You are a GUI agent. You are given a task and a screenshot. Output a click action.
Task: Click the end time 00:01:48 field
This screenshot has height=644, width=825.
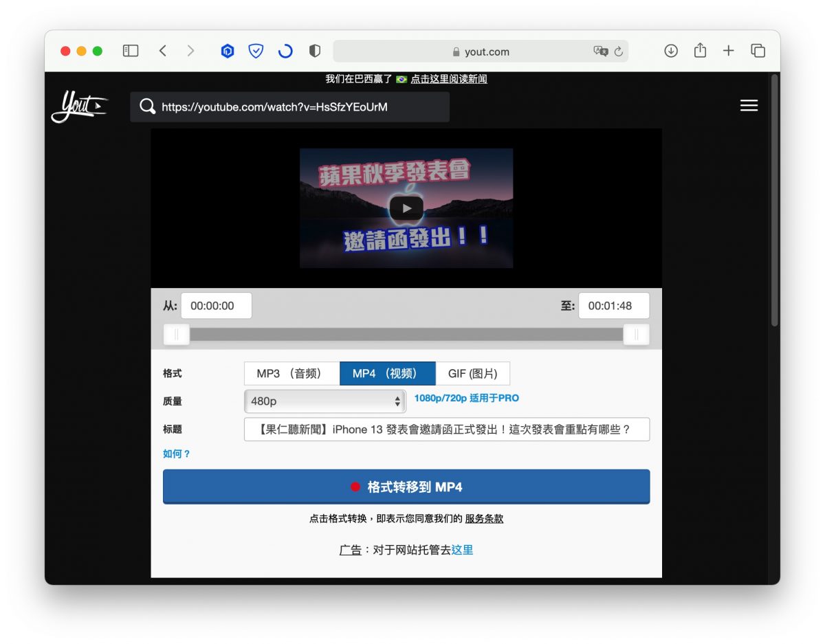click(x=614, y=306)
